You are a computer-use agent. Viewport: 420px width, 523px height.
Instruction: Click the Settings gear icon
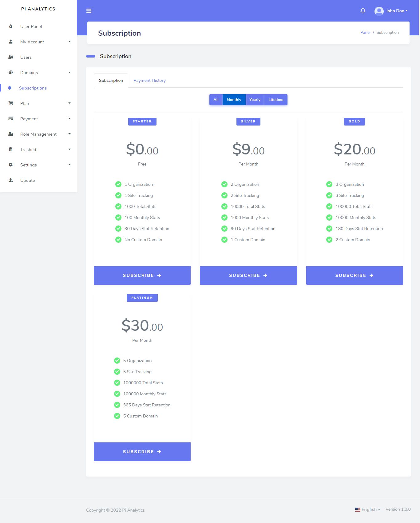tap(11, 165)
